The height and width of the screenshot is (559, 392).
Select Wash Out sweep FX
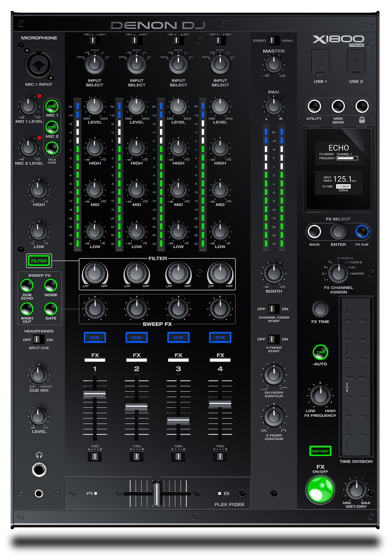(x=27, y=309)
